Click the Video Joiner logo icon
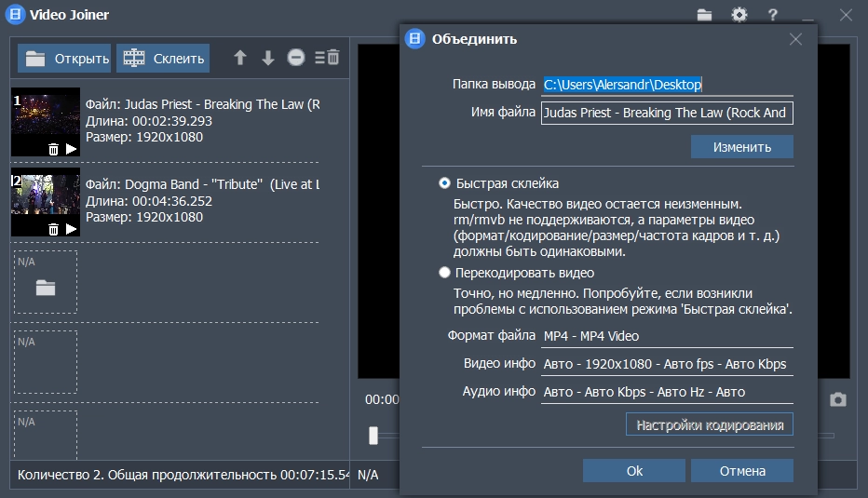Screen dimensions: 868x498 click(x=16, y=14)
